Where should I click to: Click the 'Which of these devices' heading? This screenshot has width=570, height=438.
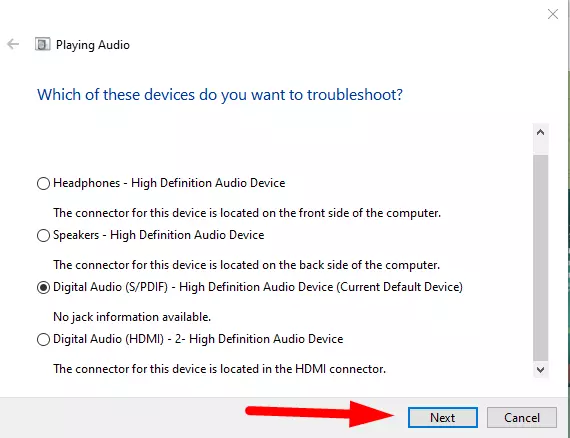pos(220,95)
